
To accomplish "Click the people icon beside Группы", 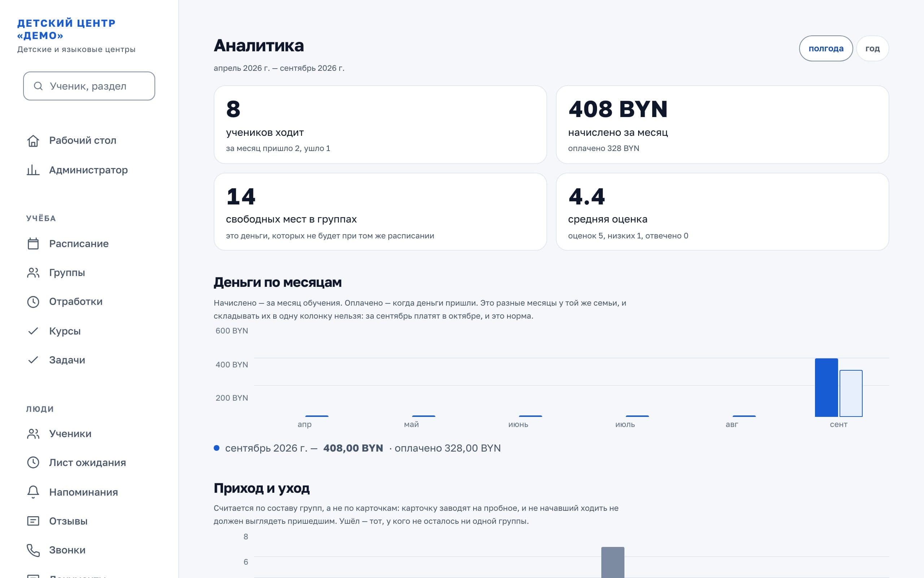I will tap(33, 272).
